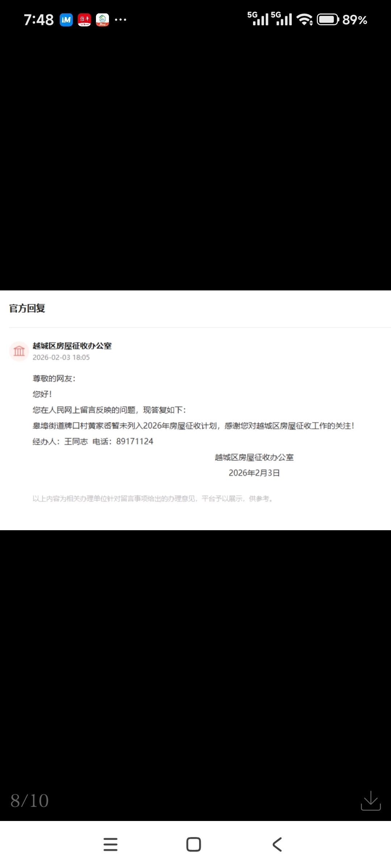Tap the 越城区房屋征收办公室 sender name
This screenshot has width=391, height=868.
72,346
